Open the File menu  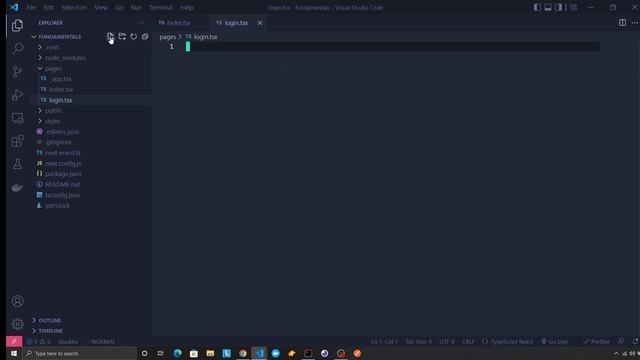[31, 7]
